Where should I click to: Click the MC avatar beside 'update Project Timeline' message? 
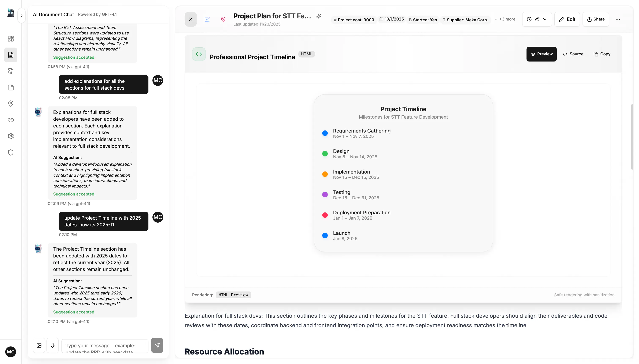pyautogui.click(x=158, y=217)
